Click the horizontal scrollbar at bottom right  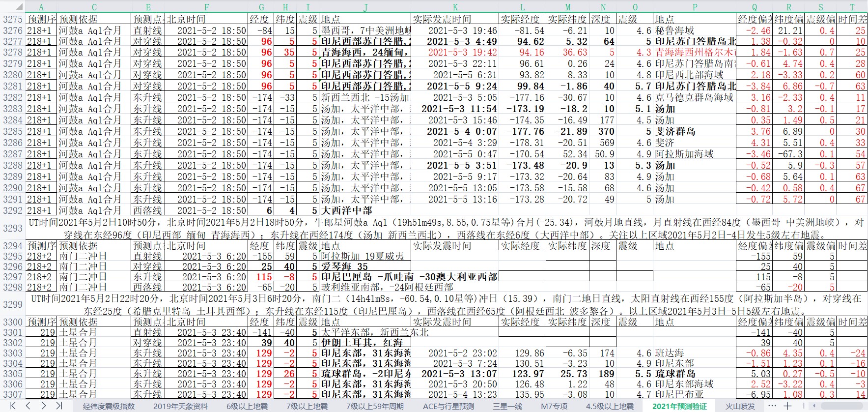pos(835,406)
